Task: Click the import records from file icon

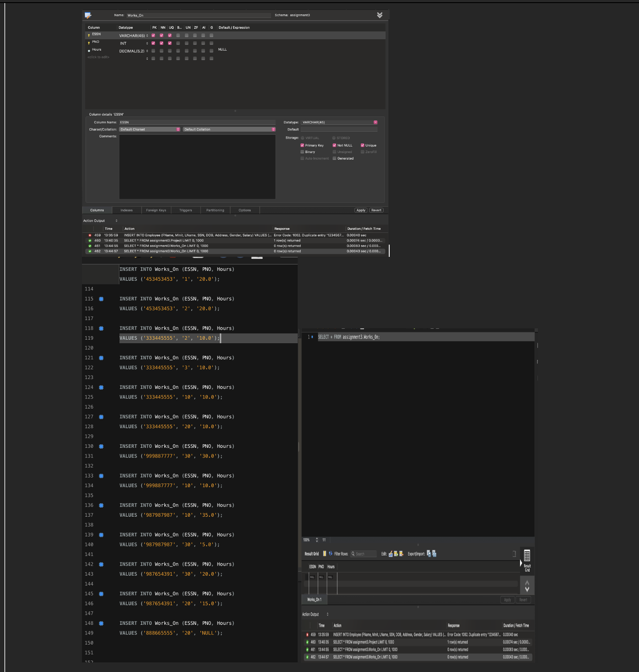Action: [x=434, y=554]
